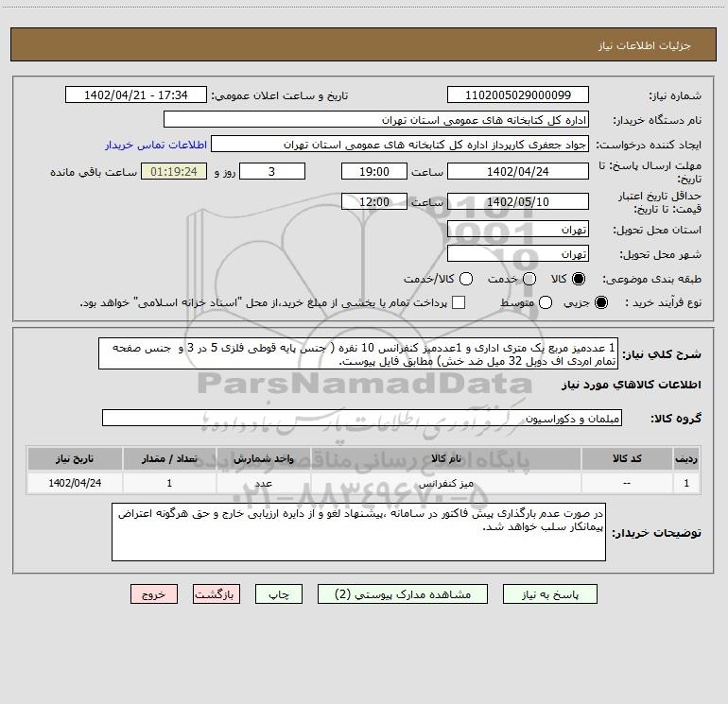Click the price validity date 1402/05/10 field
Screen dimensions: 728x704
point(518,201)
